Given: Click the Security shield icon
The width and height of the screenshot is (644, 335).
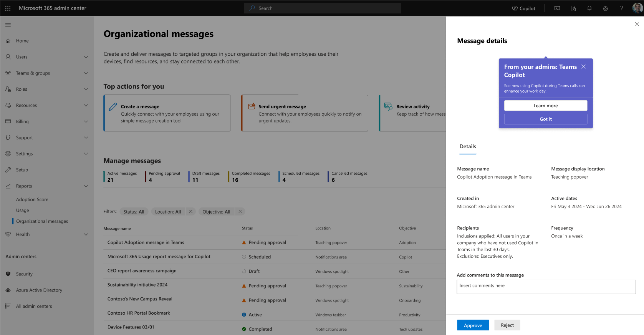Looking at the screenshot, I should [x=8, y=274].
